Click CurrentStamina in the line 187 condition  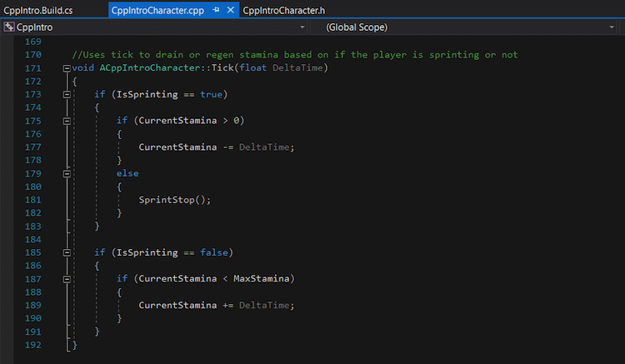(x=177, y=278)
